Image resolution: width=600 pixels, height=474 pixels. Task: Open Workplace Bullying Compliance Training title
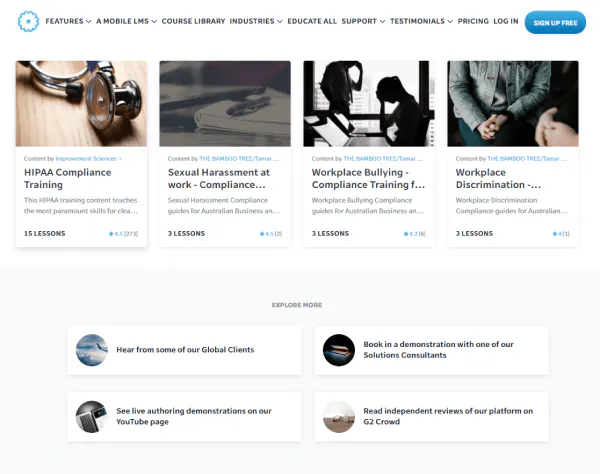(368, 179)
